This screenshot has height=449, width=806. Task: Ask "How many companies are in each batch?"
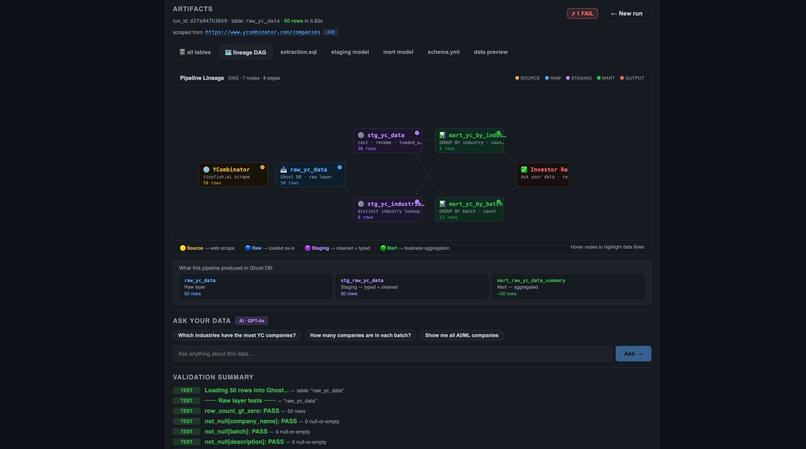pyautogui.click(x=360, y=335)
